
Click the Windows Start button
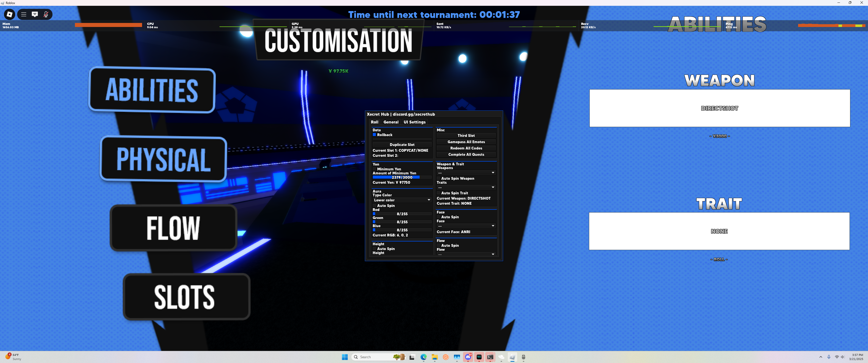(345, 357)
